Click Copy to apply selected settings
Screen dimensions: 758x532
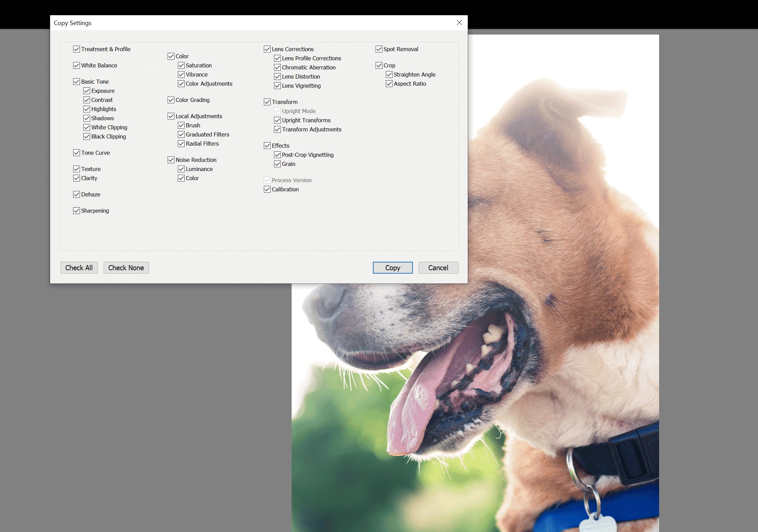click(393, 268)
